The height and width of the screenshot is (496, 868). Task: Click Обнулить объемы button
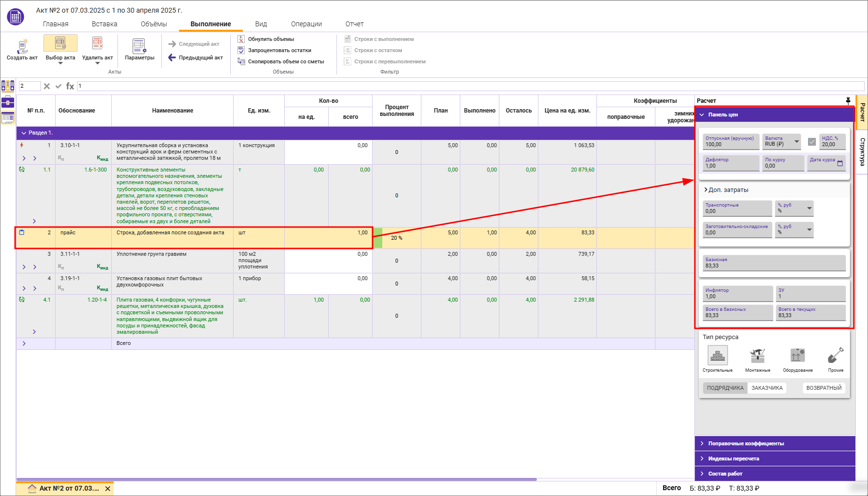coord(271,39)
